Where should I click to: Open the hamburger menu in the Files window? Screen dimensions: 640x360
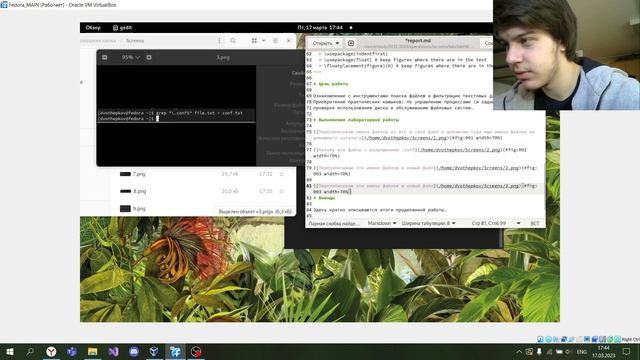coord(275,41)
